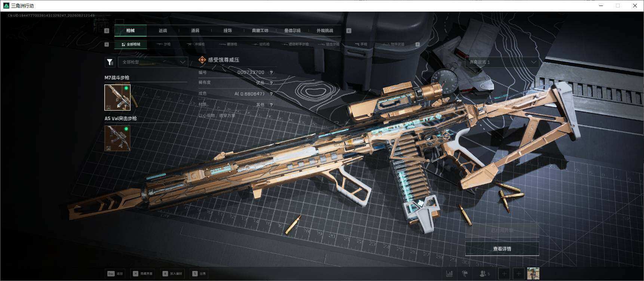This screenshot has height=281, width=644.
Task: Select the 全部枪械 category
Action: (x=131, y=44)
